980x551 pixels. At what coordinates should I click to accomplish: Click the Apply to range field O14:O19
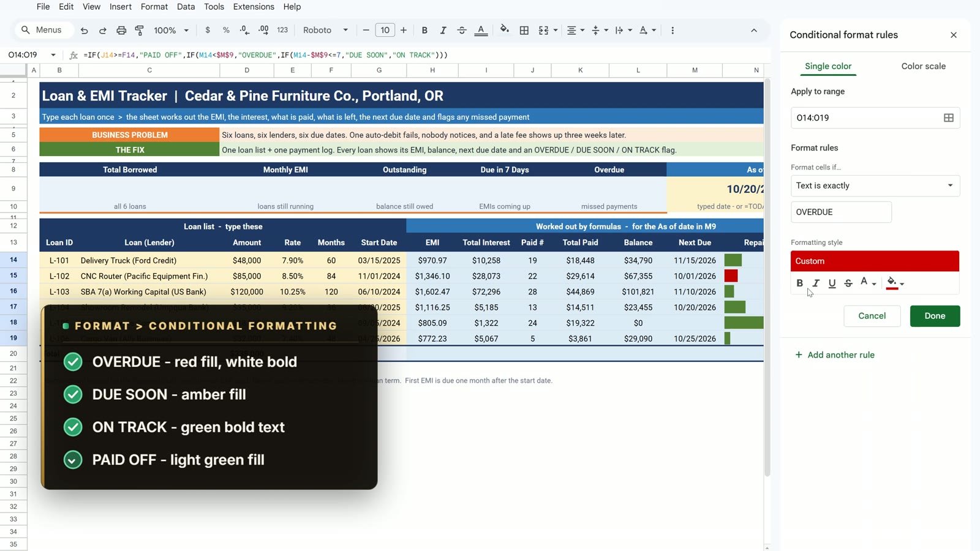[875, 118]
